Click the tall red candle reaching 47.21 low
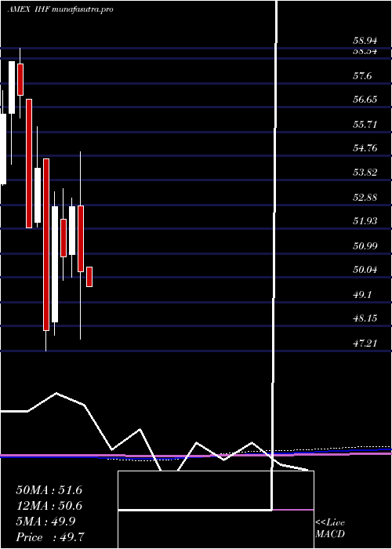 pyautogui.click(x=46, y=245)
